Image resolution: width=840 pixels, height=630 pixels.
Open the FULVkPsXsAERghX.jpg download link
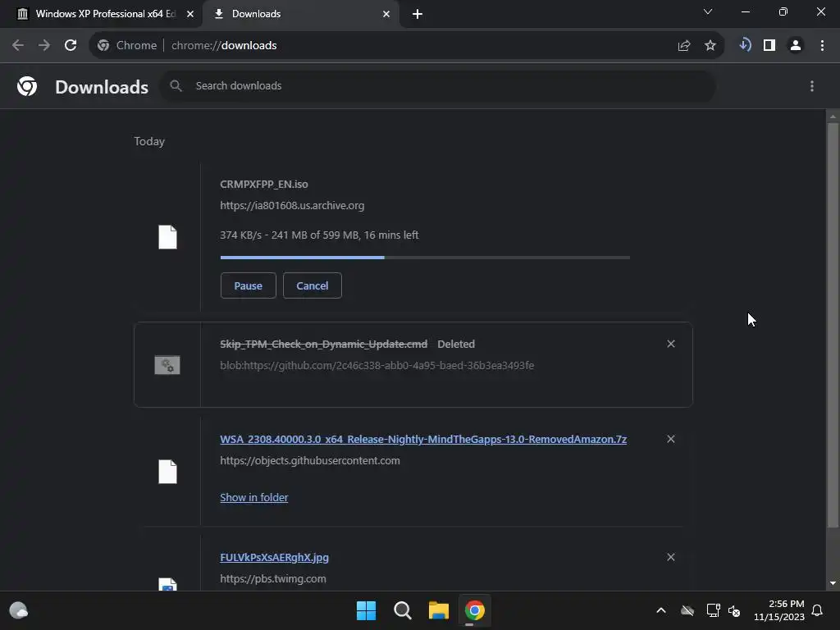click(274, 558)
